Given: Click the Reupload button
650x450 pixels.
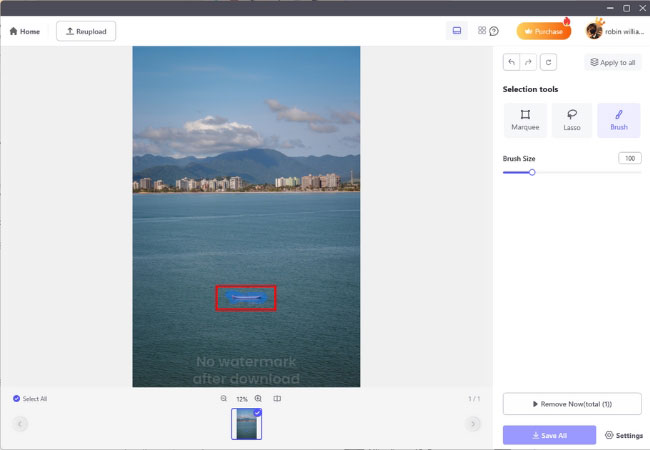Looking at the screenshot, I should pos(86,31).
